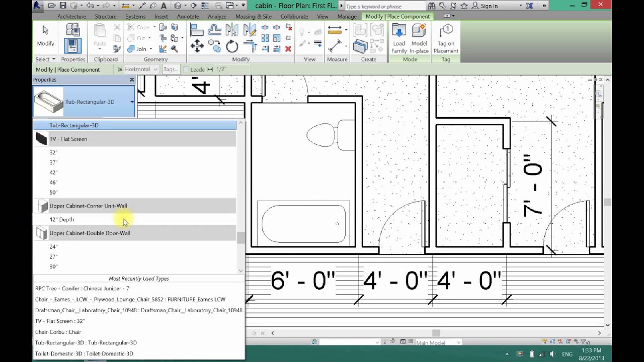This screenshot has width=644, height=362.
Task: Click the Type Properties icon
Action: (x=72, y=30)
